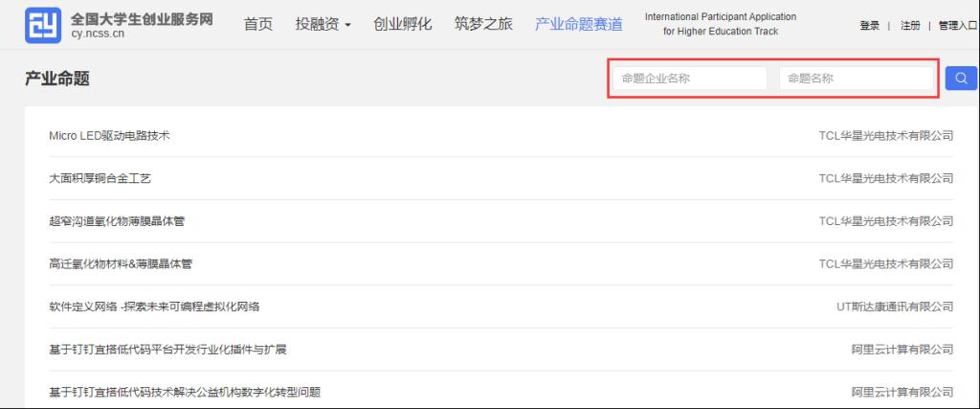Click the blue search magnifier button
This screenshot has width=980, height=409.
pyautogui.click(x=961, y=79)
